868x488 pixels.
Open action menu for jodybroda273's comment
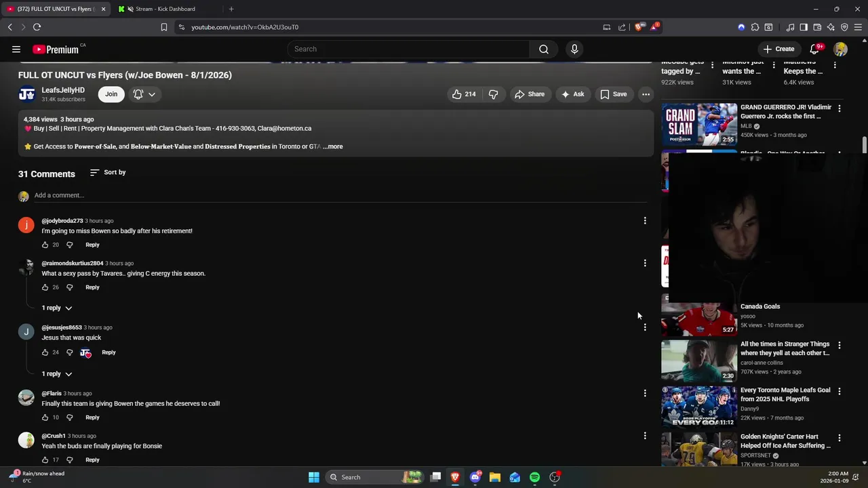click(x=645, y=220)
